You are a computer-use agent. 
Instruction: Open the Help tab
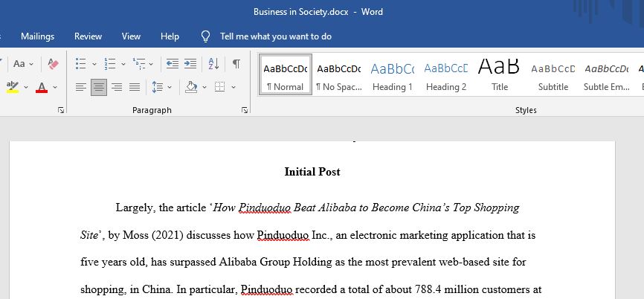click(170, 36)
